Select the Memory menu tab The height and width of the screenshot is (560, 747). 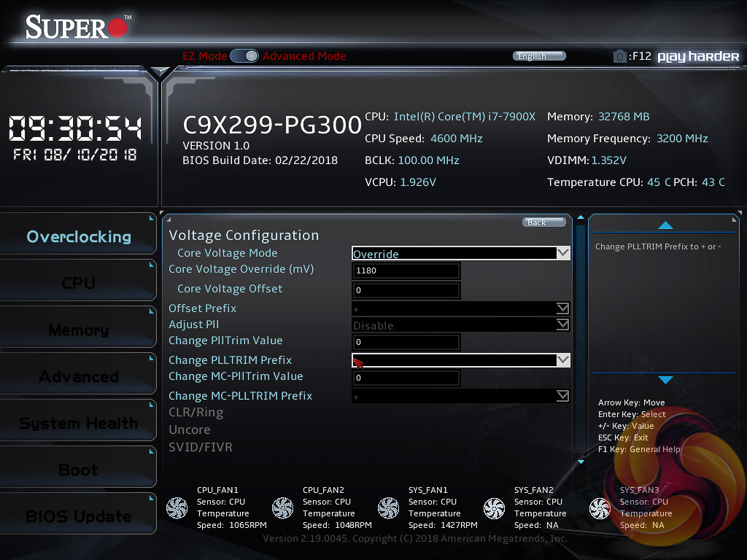tap(78, 330)
